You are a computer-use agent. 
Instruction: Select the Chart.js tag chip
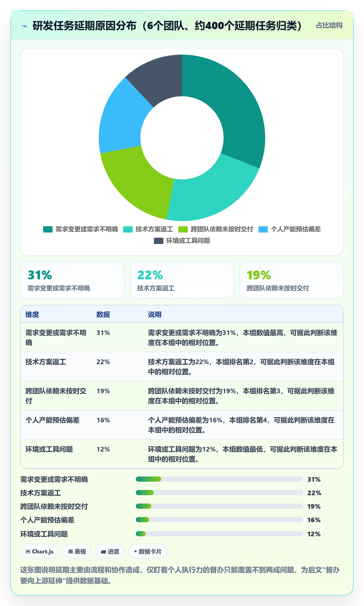point(40,551)
